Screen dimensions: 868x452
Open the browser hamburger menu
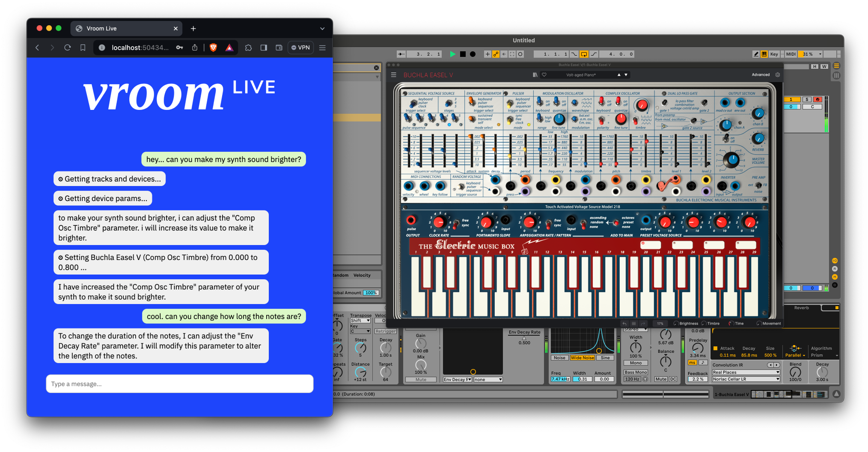[x=323, y=47]
